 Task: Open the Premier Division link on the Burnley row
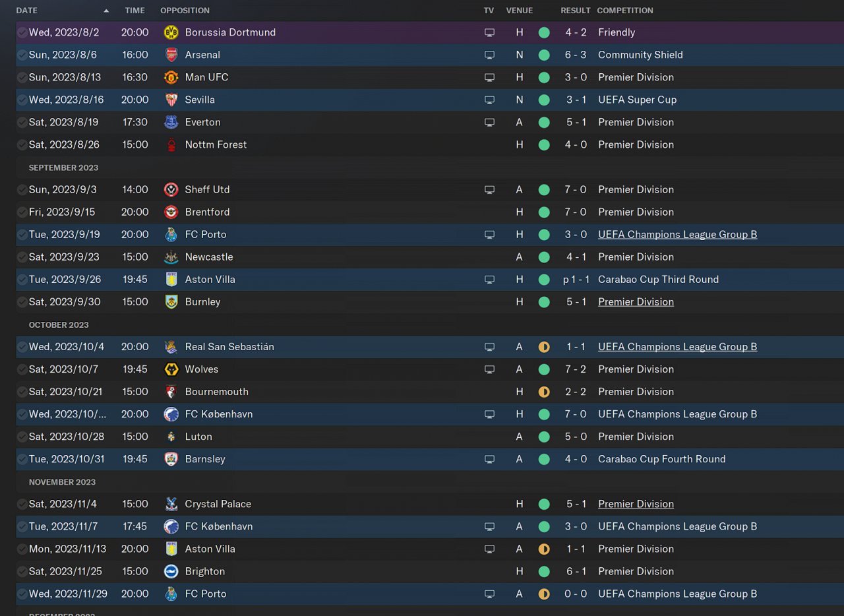coord(636,302)
